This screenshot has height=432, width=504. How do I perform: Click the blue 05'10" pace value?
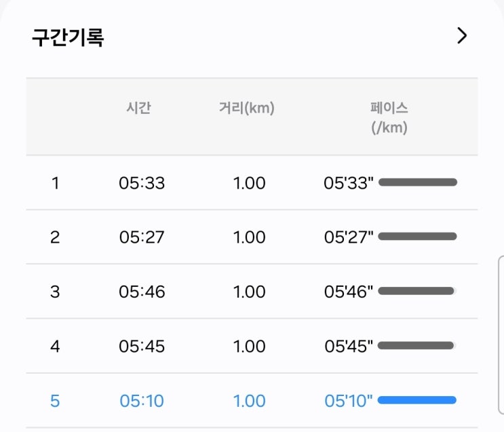(349, 401)
